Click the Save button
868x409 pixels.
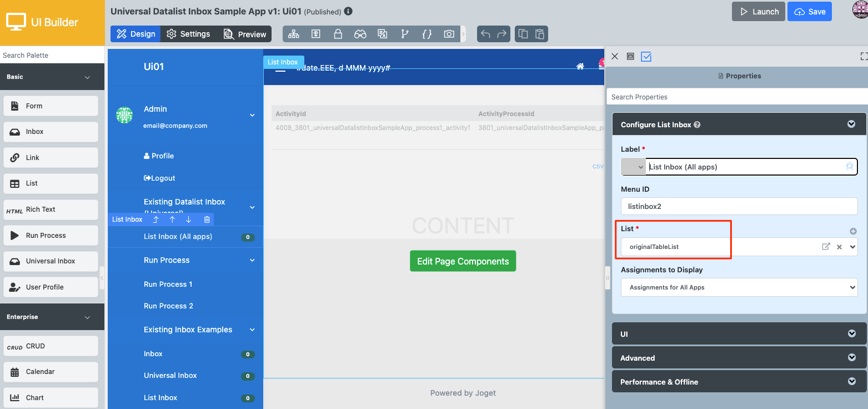point(809,12)
